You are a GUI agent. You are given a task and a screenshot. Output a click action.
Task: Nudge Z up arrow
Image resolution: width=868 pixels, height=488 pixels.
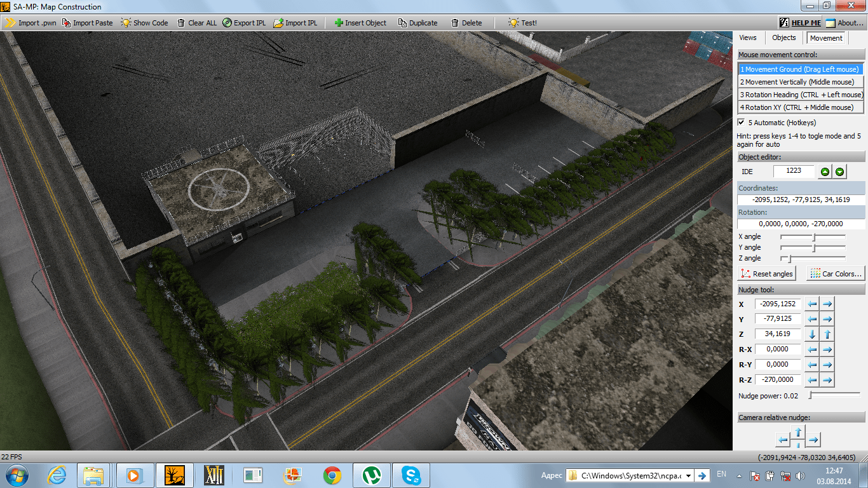click(x=827, y=334)
